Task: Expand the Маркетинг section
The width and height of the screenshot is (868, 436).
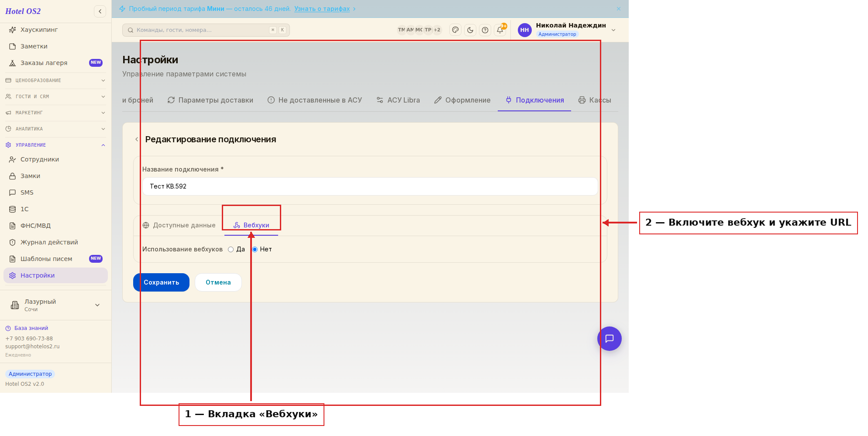Action: point(55,113)
